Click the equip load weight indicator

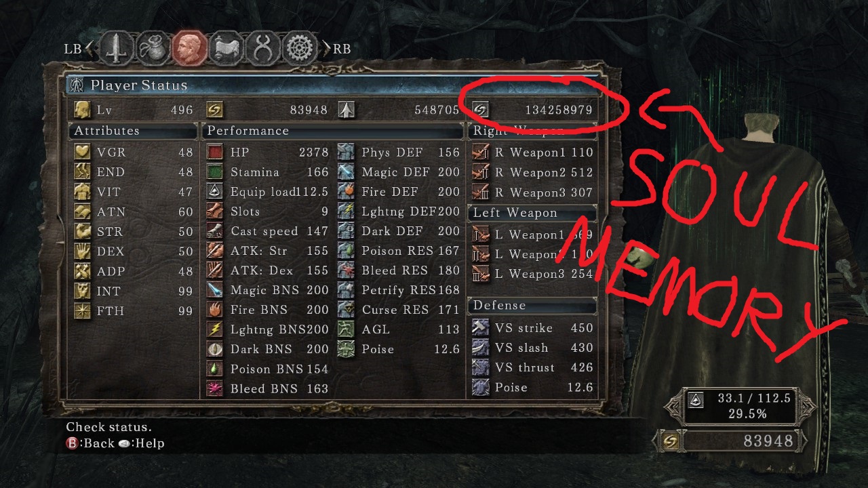point(738,406)
